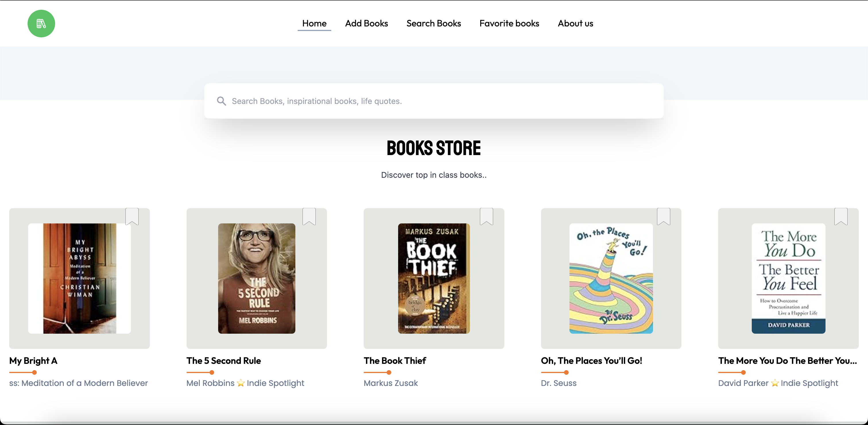Click The Book Thief title
Image resolution: width=868 pixels, height=425 pixels.
(395, 361)
